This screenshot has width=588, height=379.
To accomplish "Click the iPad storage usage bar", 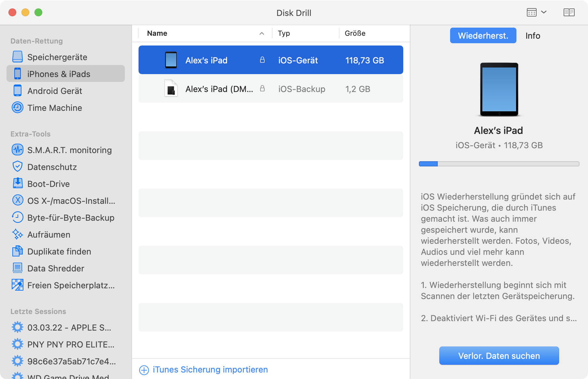I will coord(499,164).
